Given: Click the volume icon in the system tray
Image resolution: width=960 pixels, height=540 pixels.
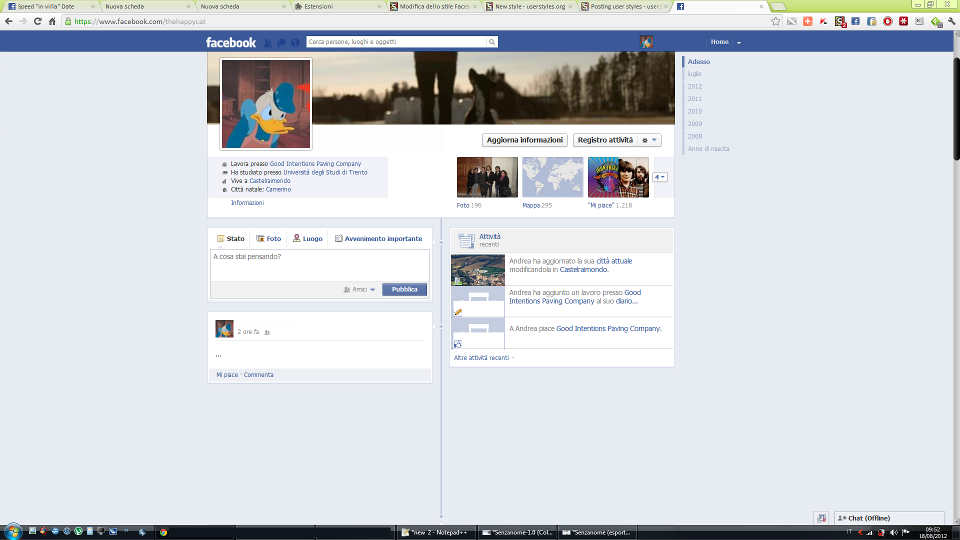Looking at the screenshot, I should [x=893, y=533].
